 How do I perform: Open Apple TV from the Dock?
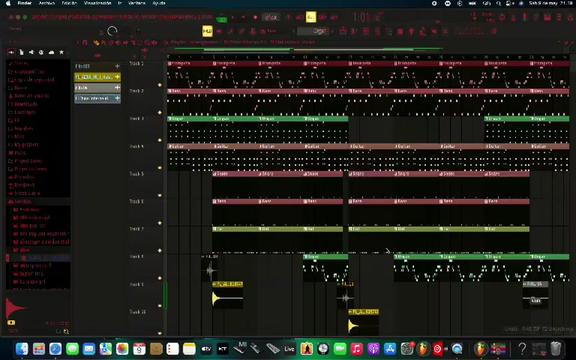pos(206,349)
